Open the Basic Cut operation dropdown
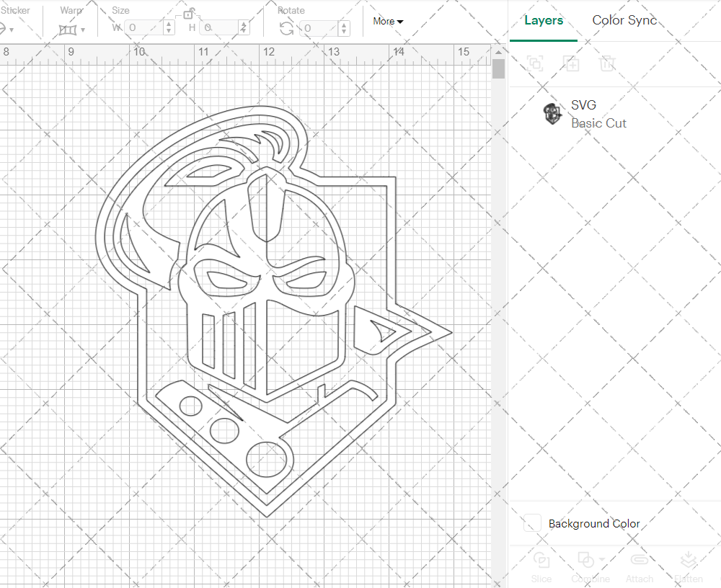Image resolution: width=721 pixels, height=588 pixels. [x=598, y=123]
